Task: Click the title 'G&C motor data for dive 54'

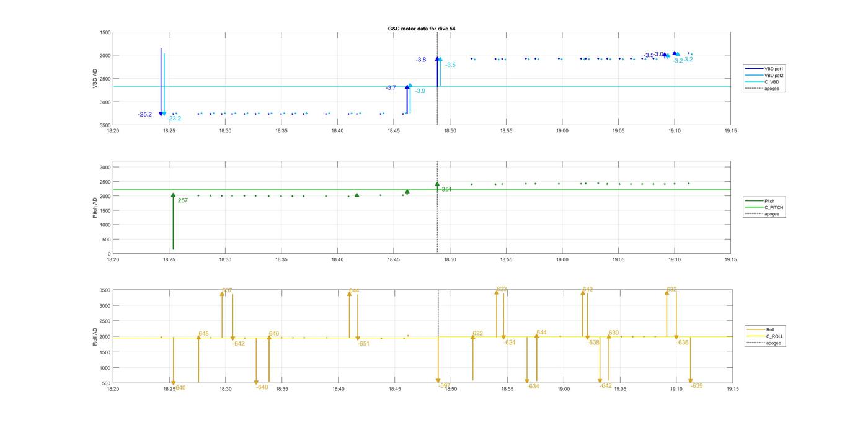Action: [421, 29]
